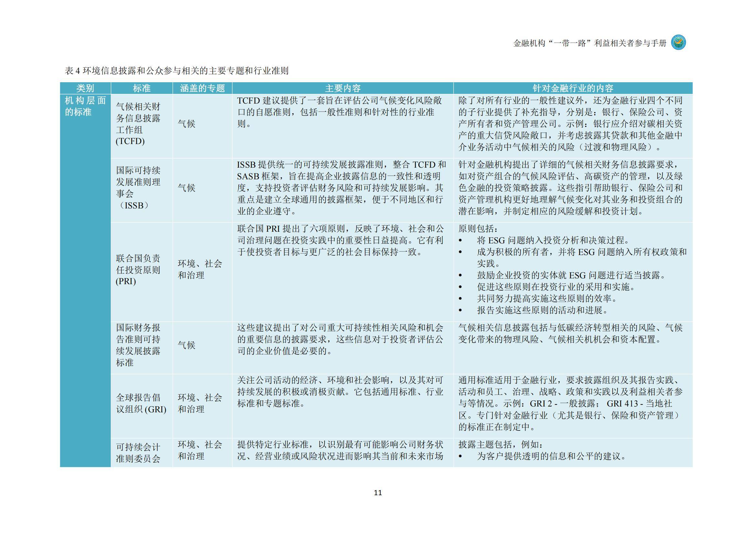Image resolution: width=756 pixels, height=535 pixels.
Task: Click the paragraph starting 气候相关信息披露包括与低碳经济
Action: pyautogui.click(x=571, y=334)
